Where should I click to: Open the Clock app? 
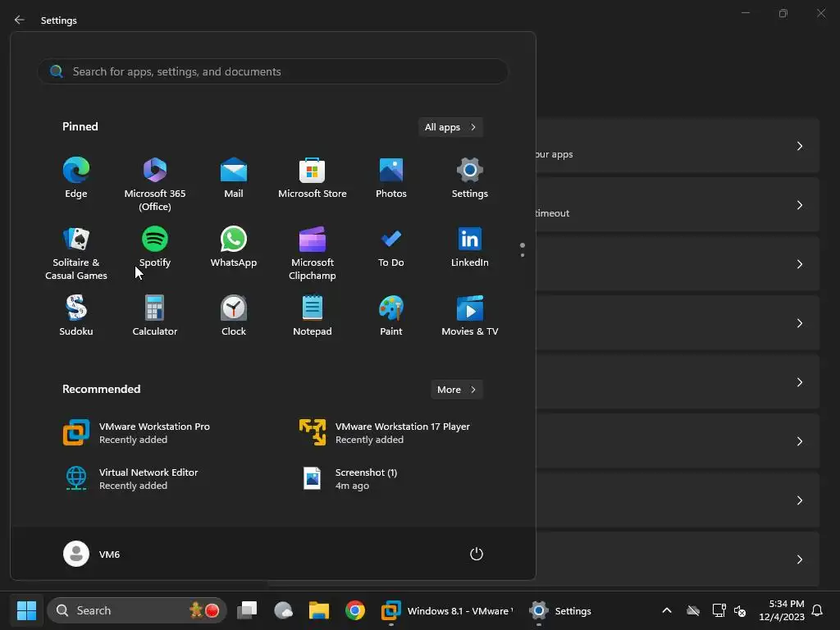234,316
